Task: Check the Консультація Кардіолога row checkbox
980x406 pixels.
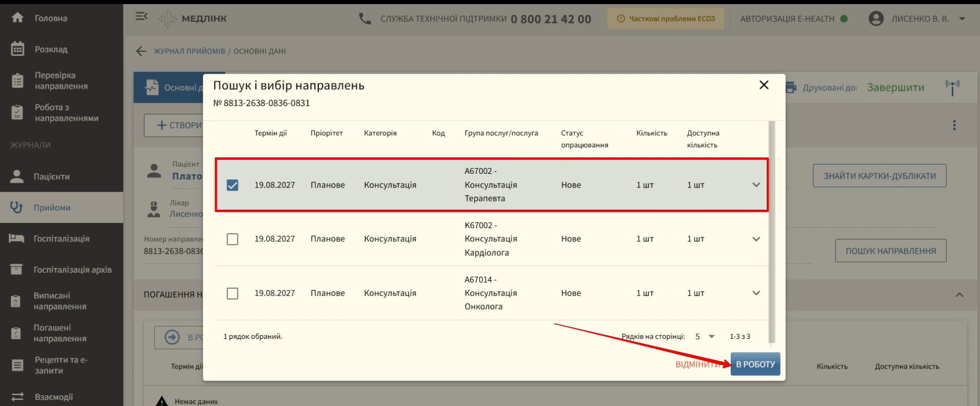Action: [x=232, y=239]
